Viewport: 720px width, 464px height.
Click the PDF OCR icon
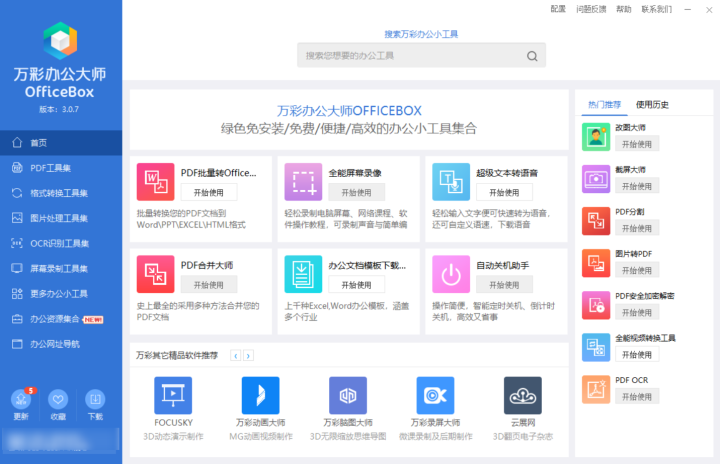596,390
